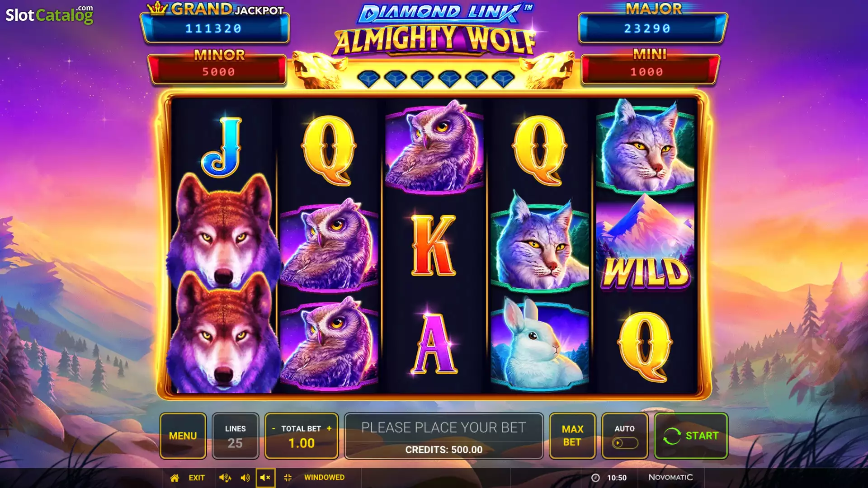Decrease total bet with minus sign
This screenshot has height=488, width=868.
(274, 428)
